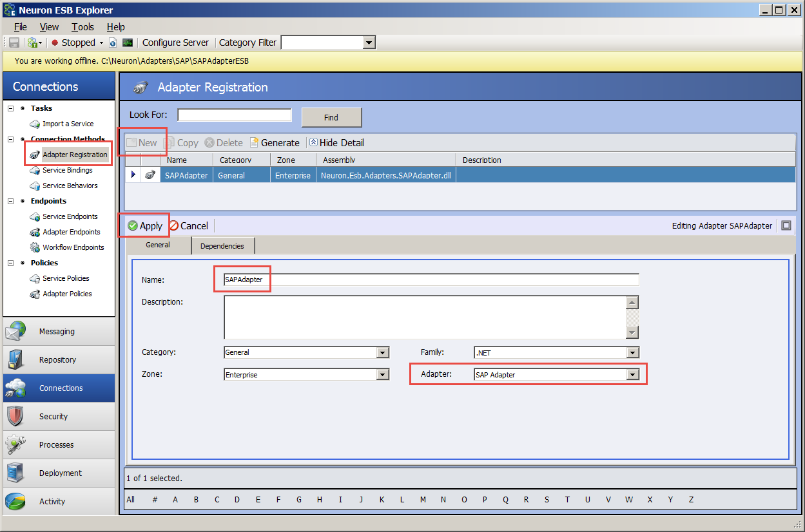
Task: Click the New adapter button
Action: point(142,143)
